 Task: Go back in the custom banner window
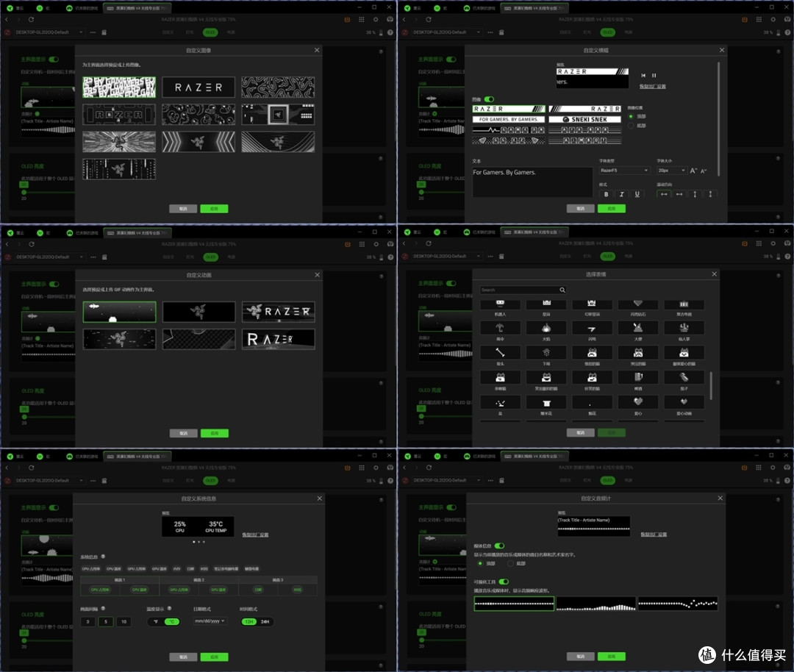(x=404, y=19)
